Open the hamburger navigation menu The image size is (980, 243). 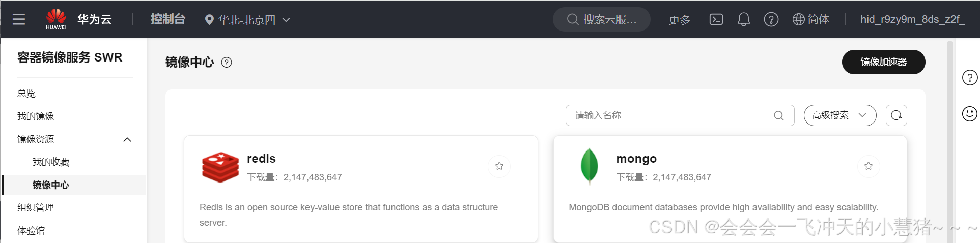[x=19, y=19]
